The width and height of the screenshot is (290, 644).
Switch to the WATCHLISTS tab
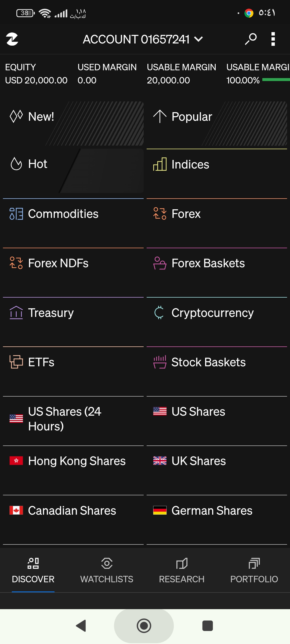coord(107,570)
